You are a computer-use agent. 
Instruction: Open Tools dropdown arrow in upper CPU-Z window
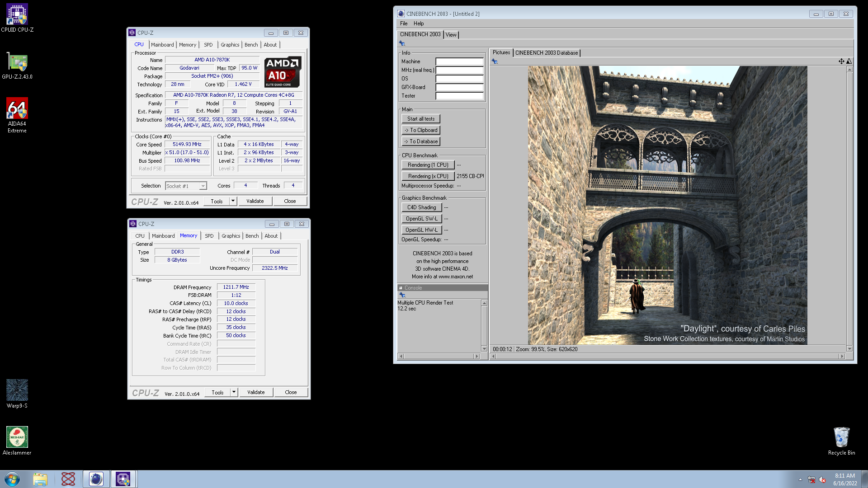(233, 201)
